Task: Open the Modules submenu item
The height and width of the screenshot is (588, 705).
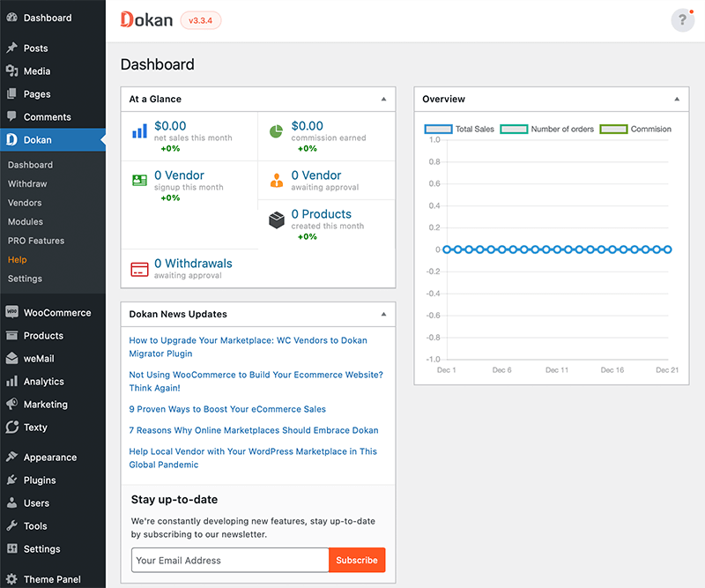Action: (26, 221)
